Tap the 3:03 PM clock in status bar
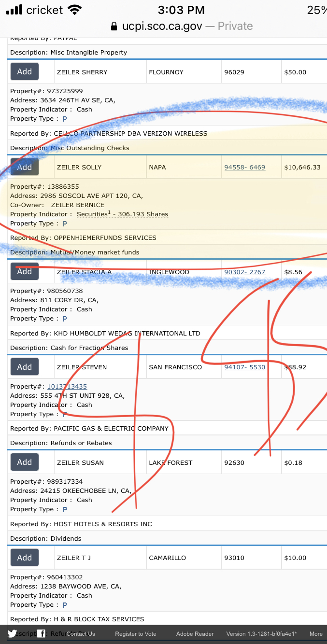This screenshot has width=327, height=644. [x=182, y=10]
